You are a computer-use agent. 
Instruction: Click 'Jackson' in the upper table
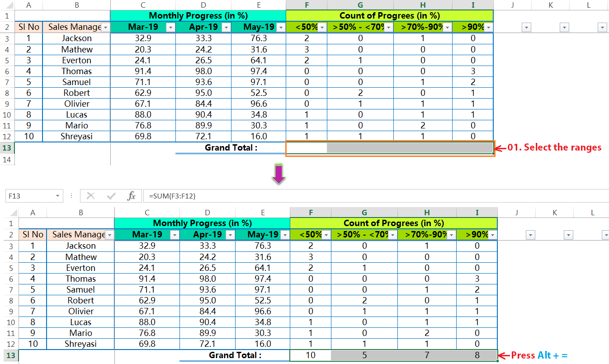[x=76, y=38]
